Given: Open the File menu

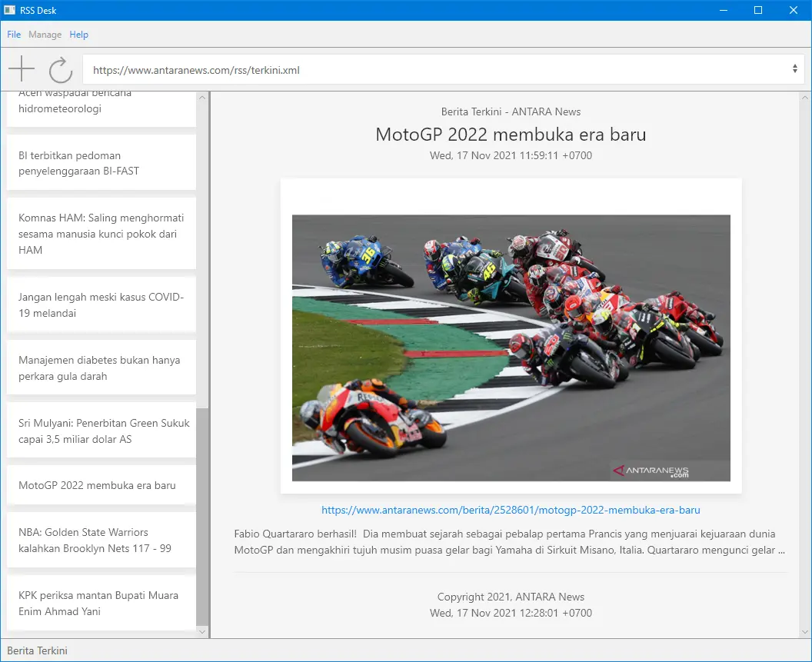Looking at the screenshot, I should pos(14,35).
